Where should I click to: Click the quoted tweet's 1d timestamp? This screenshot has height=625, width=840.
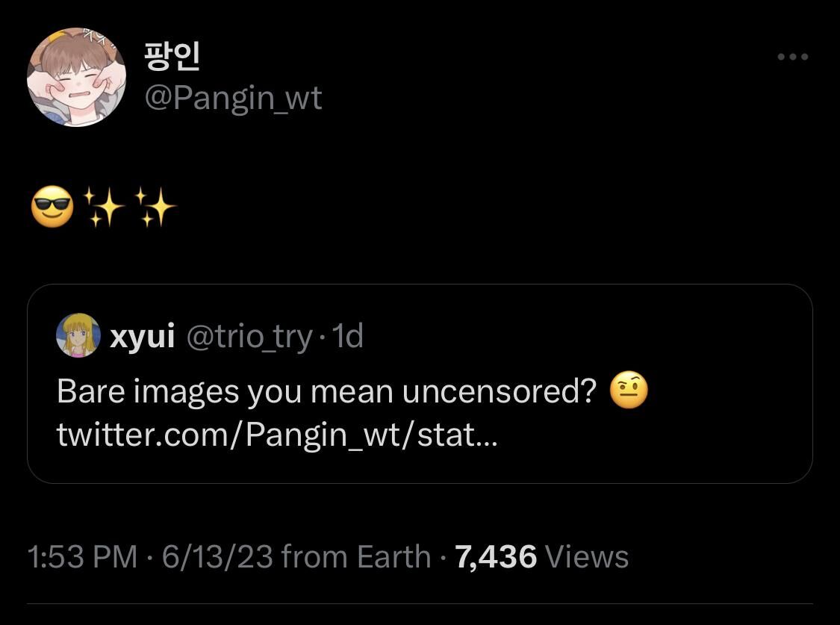coord(347,337)
